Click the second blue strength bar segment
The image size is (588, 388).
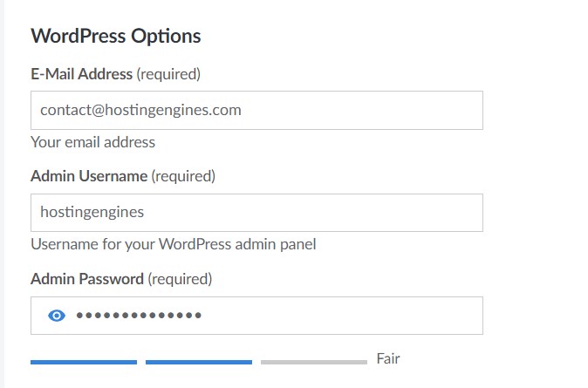(199, 362)
